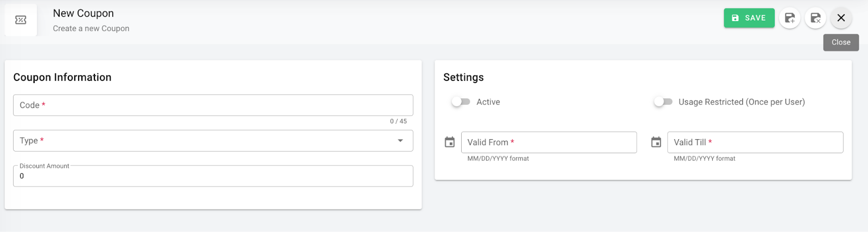The height and width of the screenshot is (232, 868).
Task: Click into the Discount Amount field
Action: pyautogui.click(x=213, y=176)
